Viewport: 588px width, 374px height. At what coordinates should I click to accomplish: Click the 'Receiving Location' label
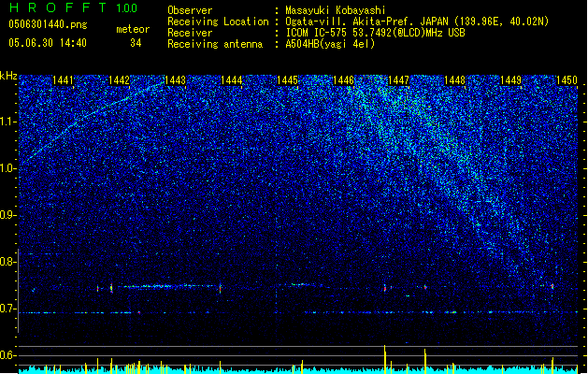(218, 22)
